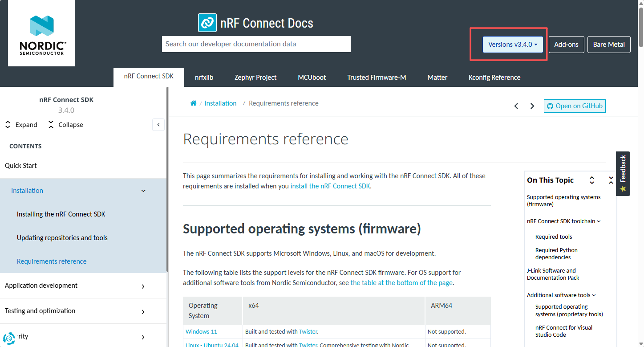Expand the Application development chevron
This screenshot has height=347, width=644.
tap(143, 286)
